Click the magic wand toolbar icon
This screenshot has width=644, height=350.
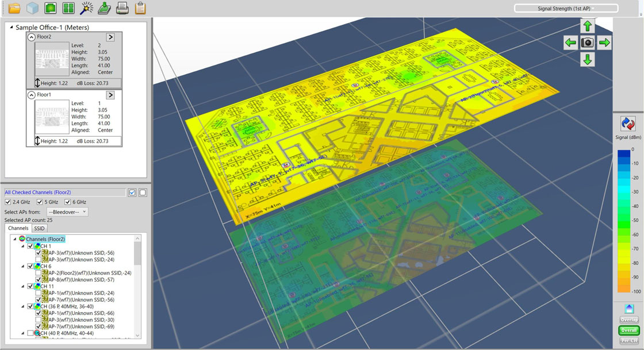tap(86, 8)
